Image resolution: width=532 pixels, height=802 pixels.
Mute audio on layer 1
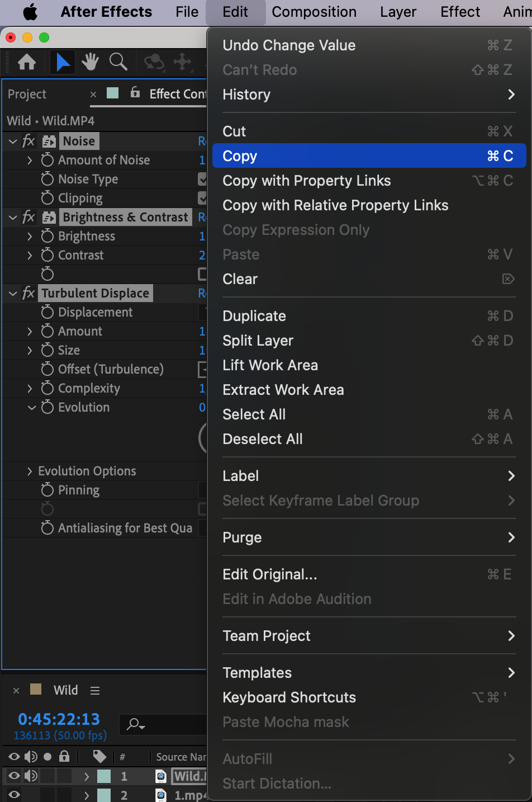click(x=31, y=776)
